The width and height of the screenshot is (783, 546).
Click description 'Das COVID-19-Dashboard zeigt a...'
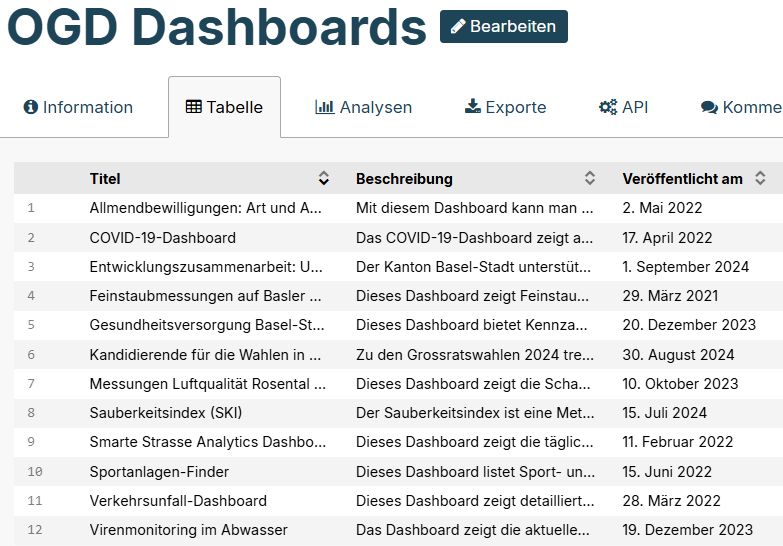click(x=475, y=238)
